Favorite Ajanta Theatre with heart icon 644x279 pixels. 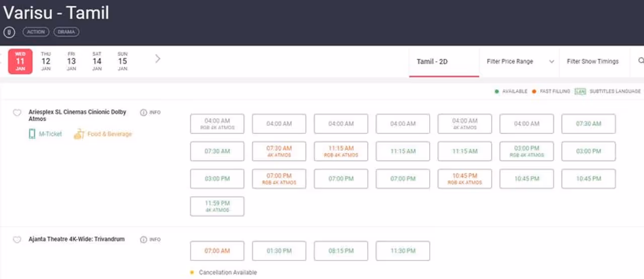coord(17,240)
